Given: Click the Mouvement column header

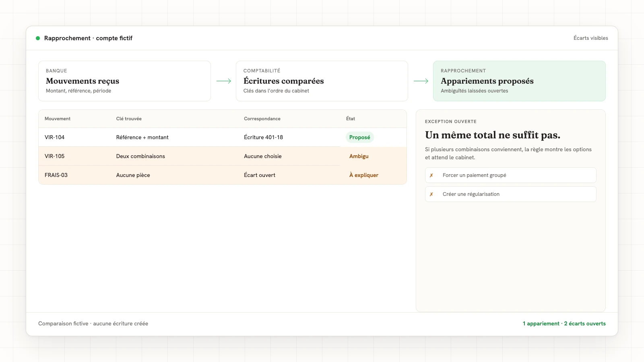Looking at the screenshot, I should 58,119.
